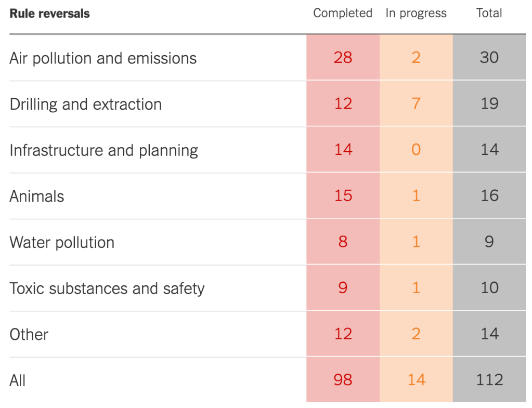
Task: Click the Infrastructure and planning label
Action: pos(103,151)
